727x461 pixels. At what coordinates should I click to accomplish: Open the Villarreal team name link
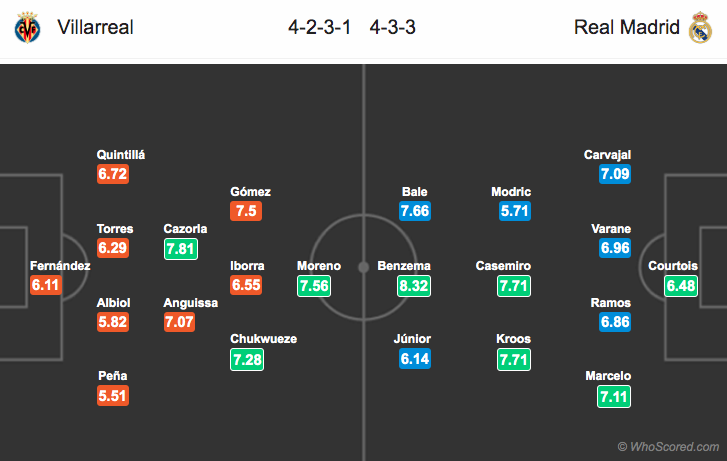click(96, 27)
